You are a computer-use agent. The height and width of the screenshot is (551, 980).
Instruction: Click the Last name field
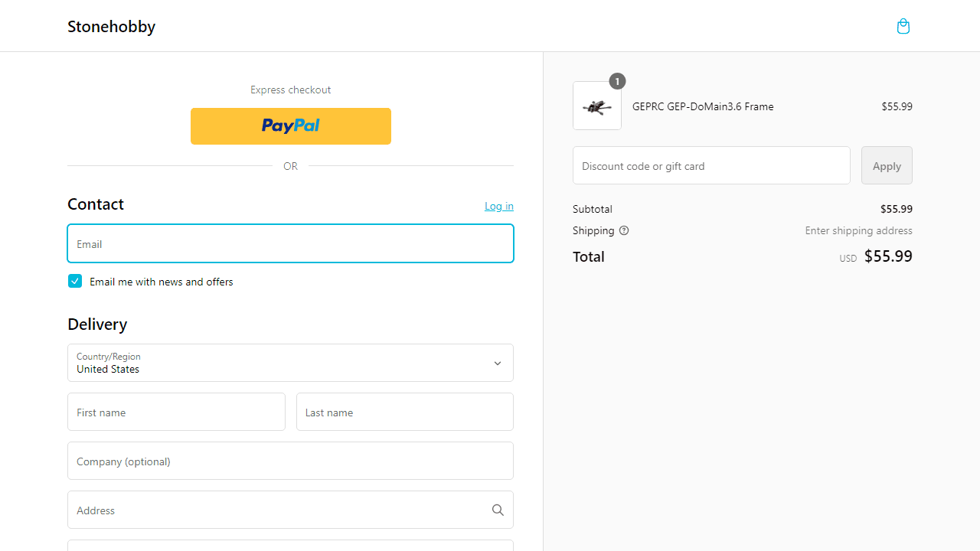(x=405, y=412)
